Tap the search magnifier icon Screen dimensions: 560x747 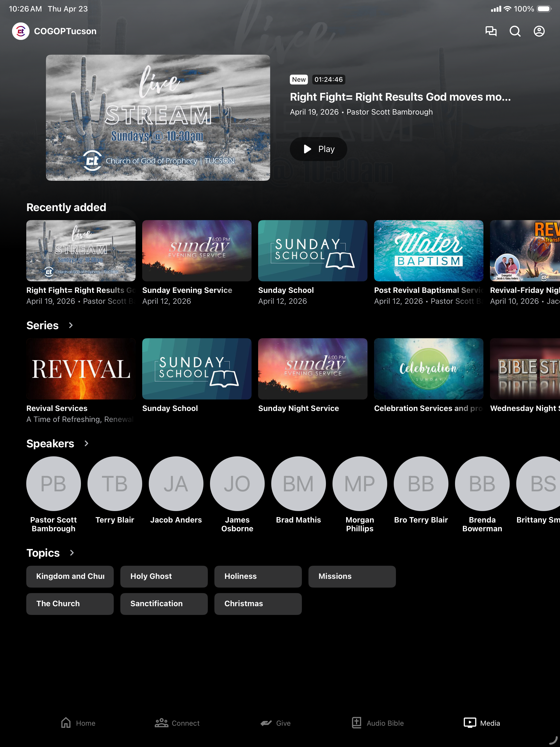click(x=515, y=31)
